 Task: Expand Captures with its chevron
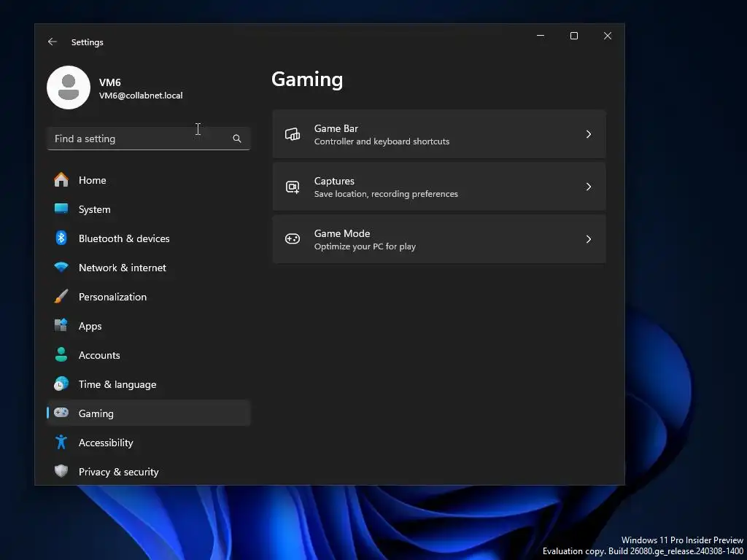point(589,187)
